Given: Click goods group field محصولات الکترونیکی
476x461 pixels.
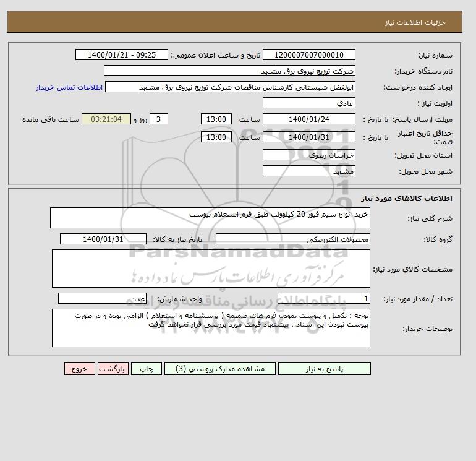Looking at the screenshot, I should [x=292, y=239].
